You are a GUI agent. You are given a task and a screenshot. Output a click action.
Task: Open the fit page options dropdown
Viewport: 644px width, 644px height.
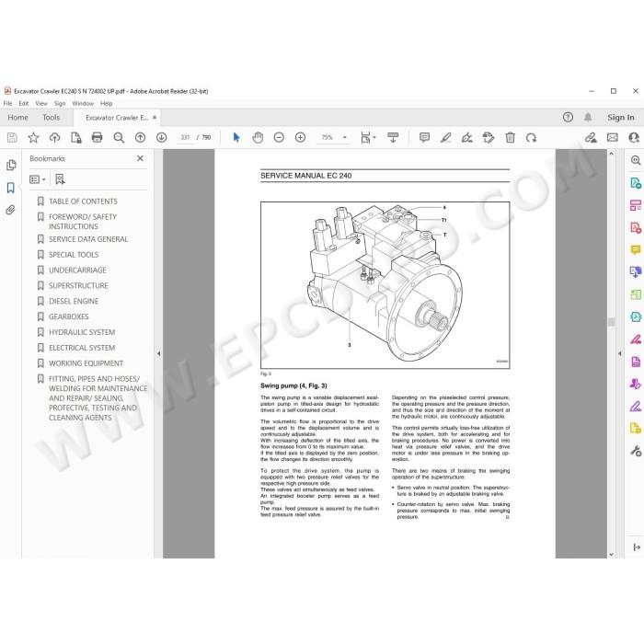pyautogui.click(x=368, y=138)
